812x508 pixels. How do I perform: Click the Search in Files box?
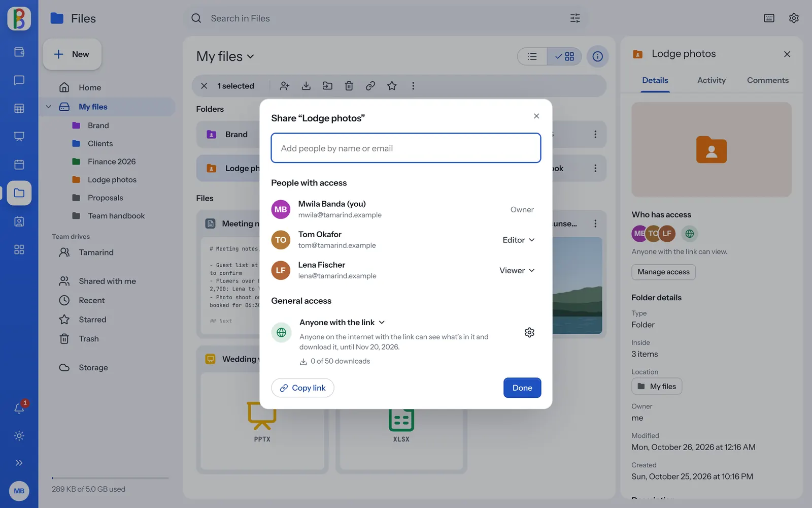(386, 18)
